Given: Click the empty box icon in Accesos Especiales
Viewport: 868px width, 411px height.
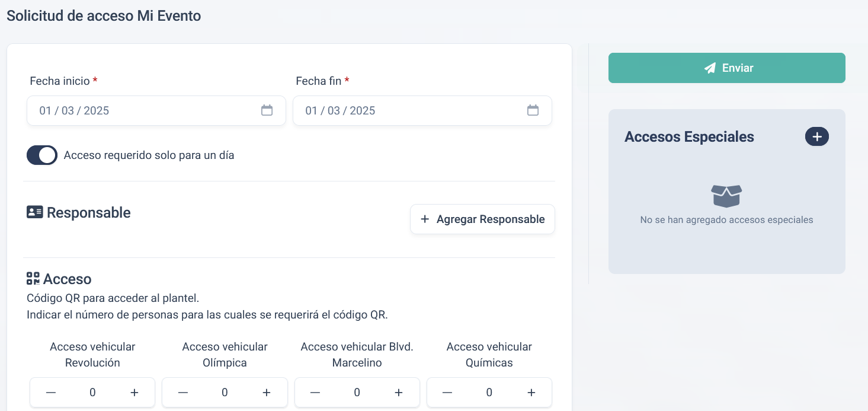Looking at the screenshot, I should point(726,196).
